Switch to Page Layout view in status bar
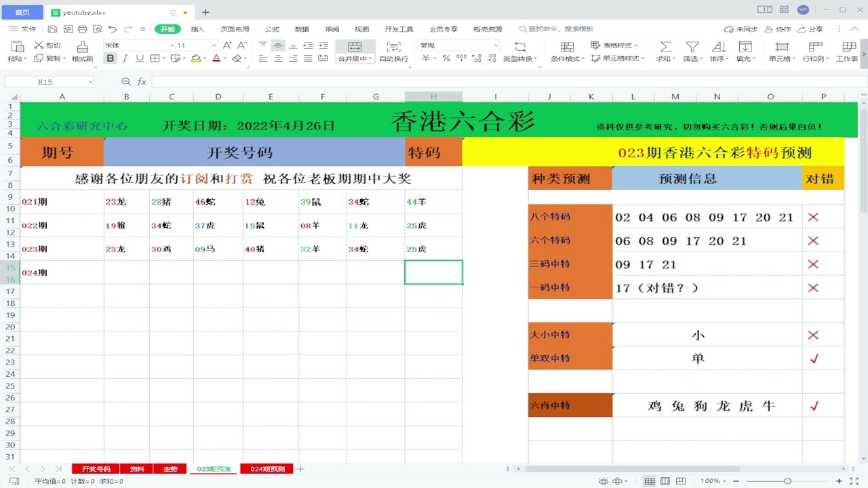 pos(665,481)
